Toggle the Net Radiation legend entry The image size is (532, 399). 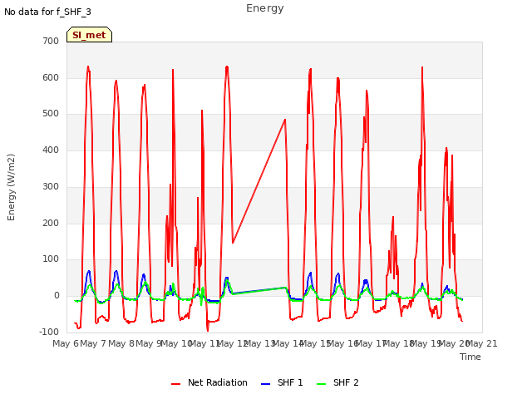[209, 382]
